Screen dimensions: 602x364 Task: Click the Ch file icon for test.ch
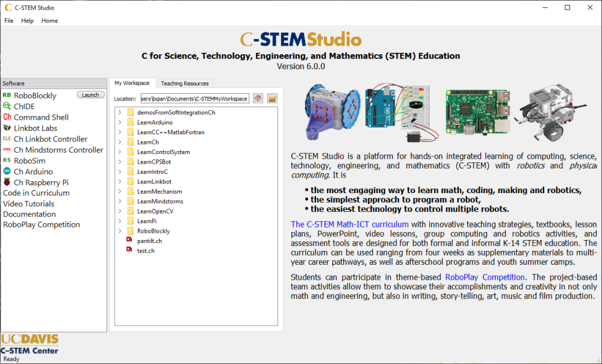point(129,250)
